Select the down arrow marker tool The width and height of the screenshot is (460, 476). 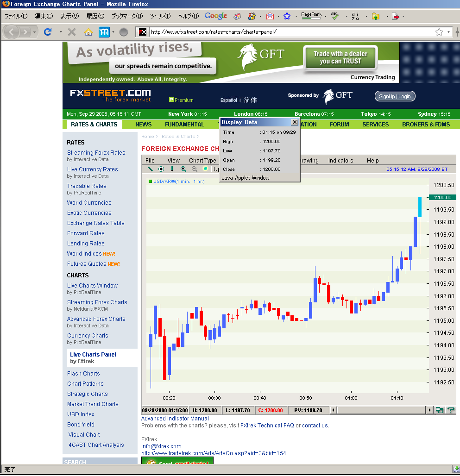pyautogui.click(x=172, y=169)
